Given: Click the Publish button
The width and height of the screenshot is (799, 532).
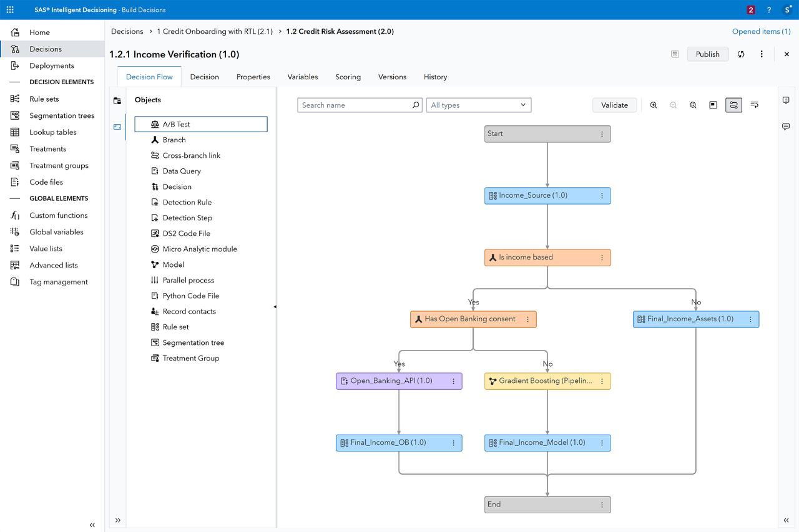Looking at the screenshot, I should click(707, 54).
